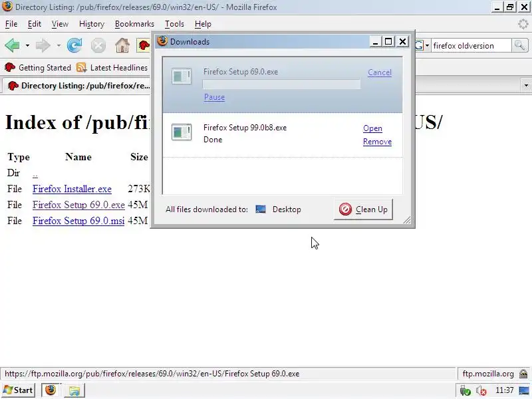Click the search field containing 'firefox oldversion'
532x399 pixels.
[471, 45]
